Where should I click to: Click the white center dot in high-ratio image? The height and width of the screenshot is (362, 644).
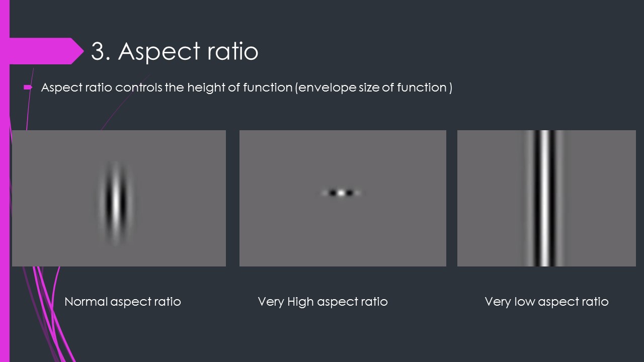(341, 193)
